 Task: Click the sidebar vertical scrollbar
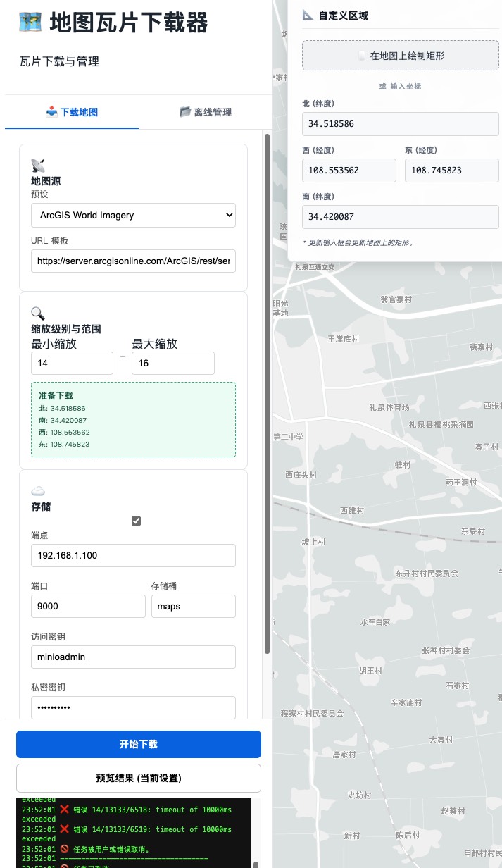pos(267,395)
